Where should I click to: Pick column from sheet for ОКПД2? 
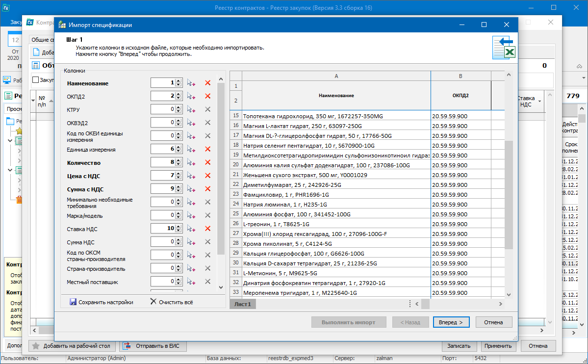pyautogui.click(x=191, y=97)
